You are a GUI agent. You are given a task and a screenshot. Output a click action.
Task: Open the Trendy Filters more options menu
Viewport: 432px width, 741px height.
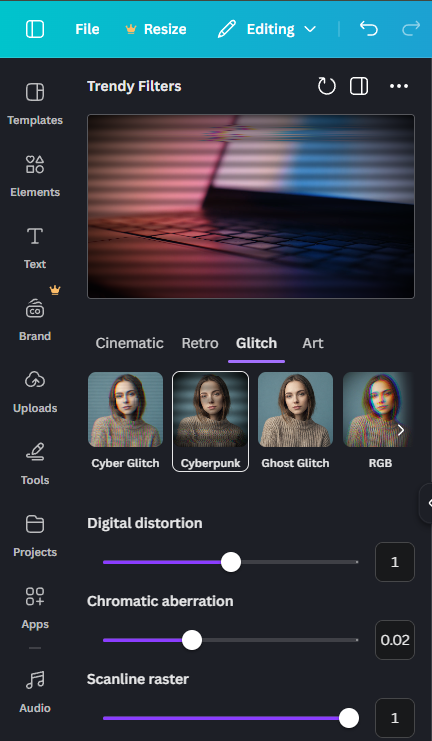399,86
